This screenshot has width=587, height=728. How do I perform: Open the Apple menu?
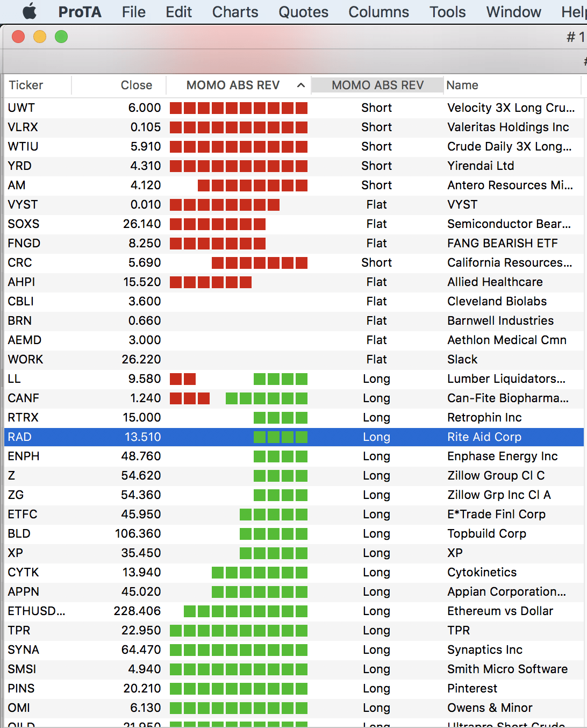click(x=30, y=11)
